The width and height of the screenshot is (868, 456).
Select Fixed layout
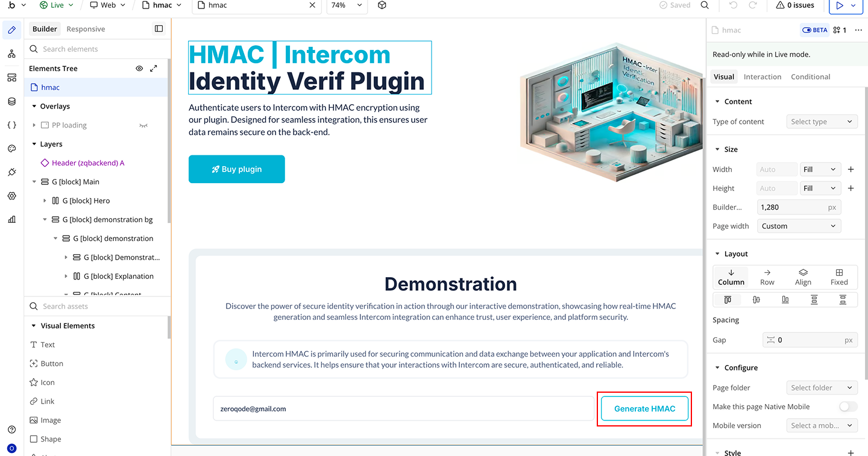[839, 277]
